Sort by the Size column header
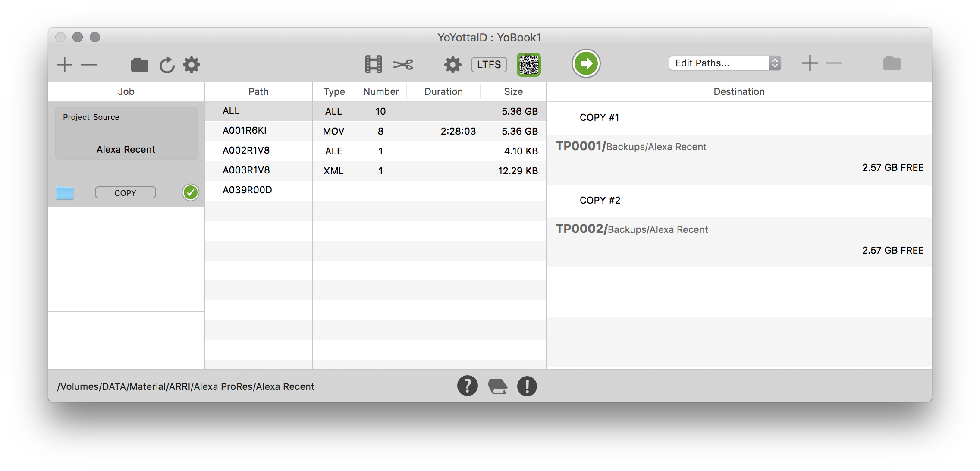The image size is (980, 471). click(513, 91)
